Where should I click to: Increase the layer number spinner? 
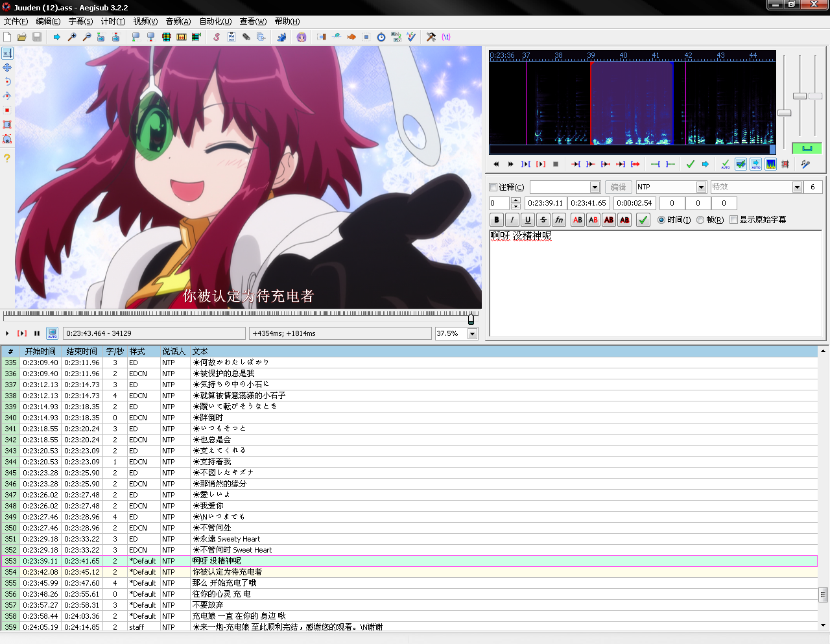point(516,200)
